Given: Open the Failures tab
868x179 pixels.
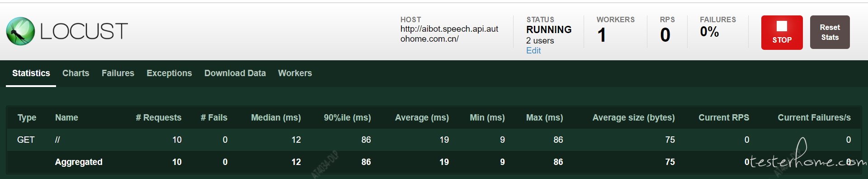Looking at the screenshot, I should pyautogui.click(x=118, y=73).
